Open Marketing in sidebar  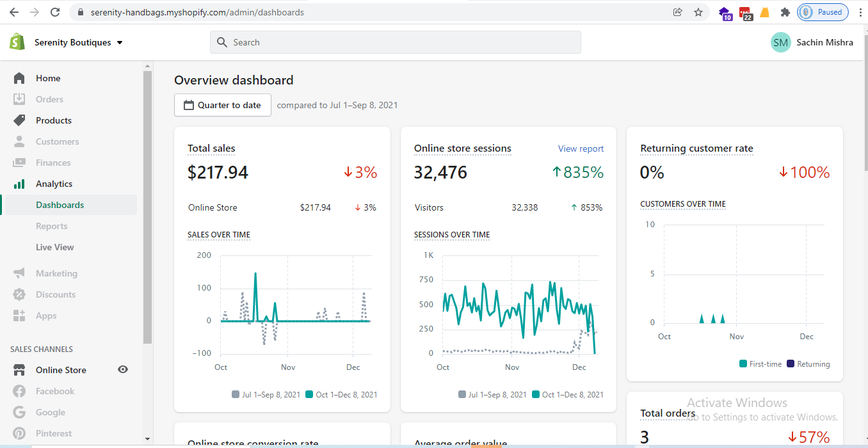click(56, 273)
